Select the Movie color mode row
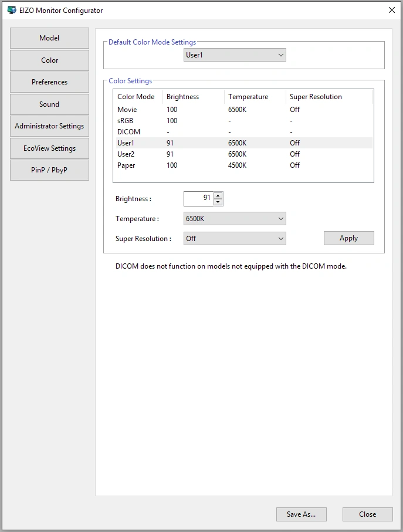 (x=243, y=110)
